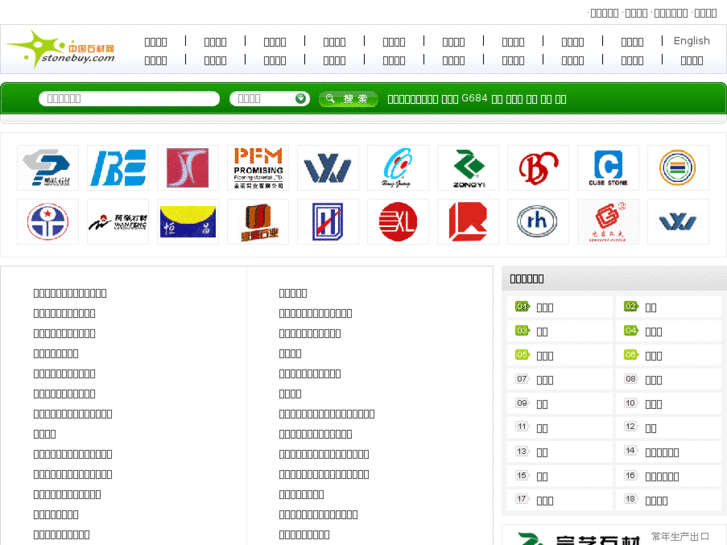Open the PFM Promising logo
The height and width of the screenshot is (545, 727).
(258, 168)
